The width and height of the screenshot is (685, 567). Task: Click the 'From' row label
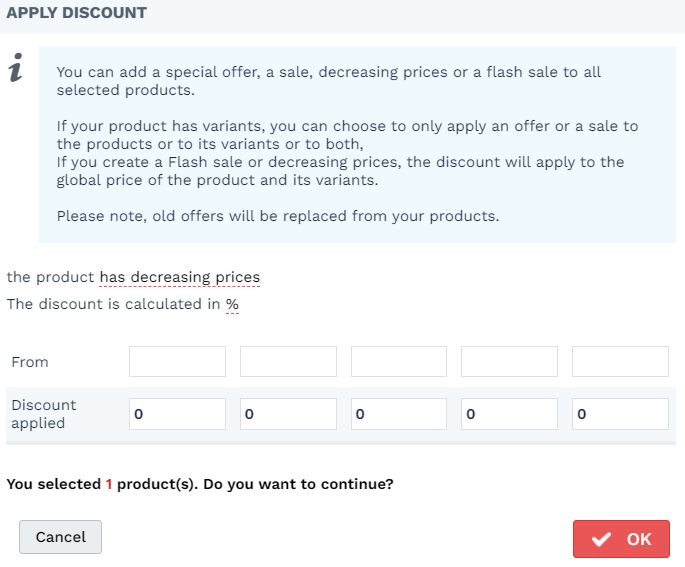pos(30,362)
